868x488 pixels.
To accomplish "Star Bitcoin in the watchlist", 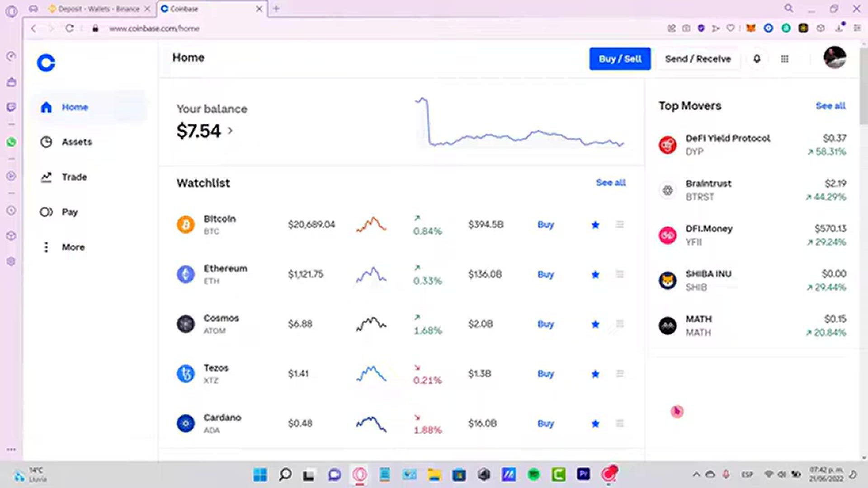I will pos(595,225).
